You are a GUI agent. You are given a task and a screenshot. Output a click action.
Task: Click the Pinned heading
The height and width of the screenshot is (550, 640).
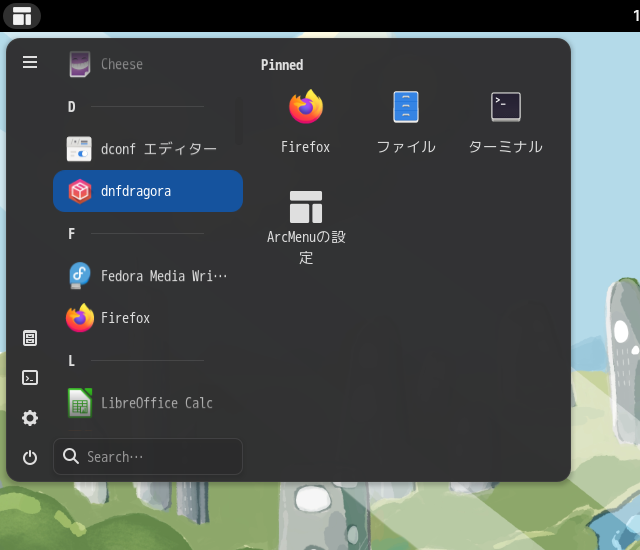(282, 65)
